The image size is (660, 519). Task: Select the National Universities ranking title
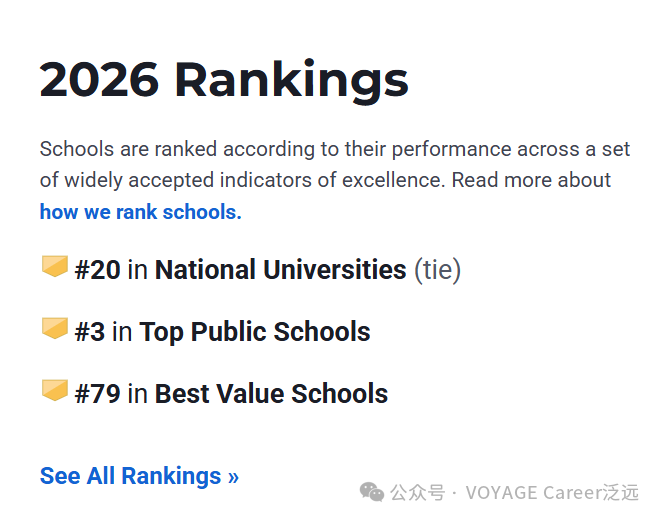point(280,269)
